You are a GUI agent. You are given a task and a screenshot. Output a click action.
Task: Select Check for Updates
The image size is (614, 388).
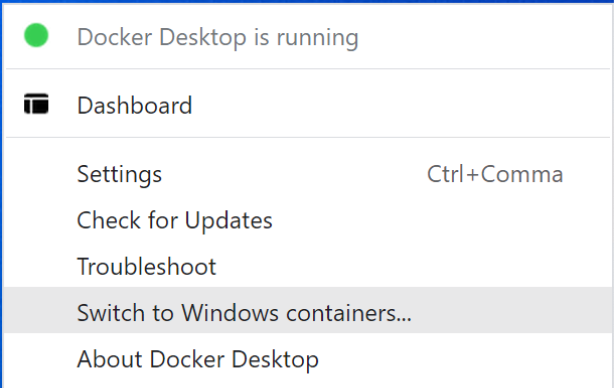[307, 220]
